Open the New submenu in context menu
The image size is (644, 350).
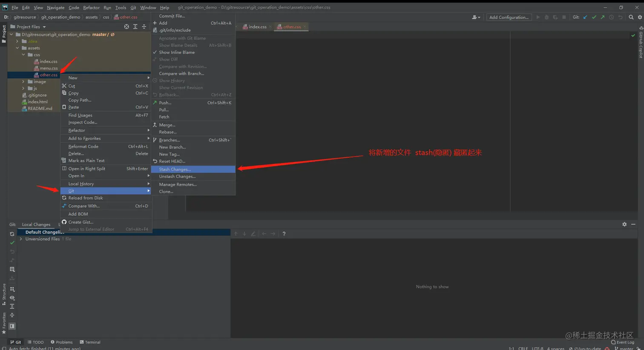click(x=106, y=78)
